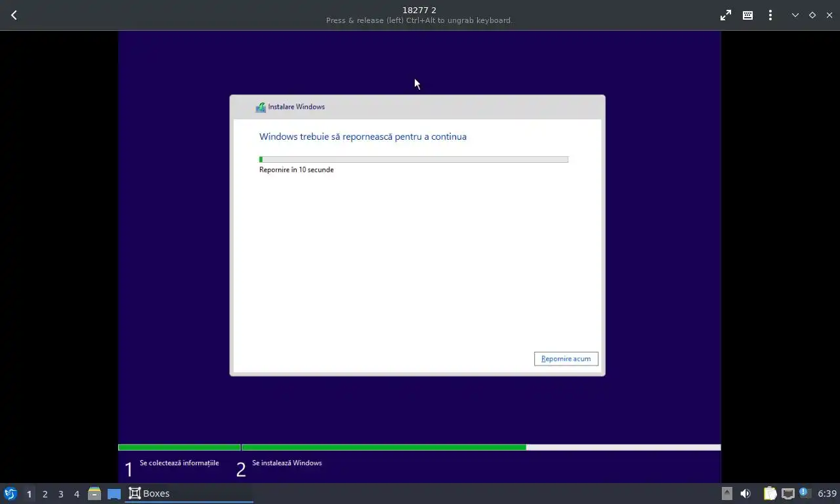Open the keyboard shortcuts menu

click(x=747, y=15)
